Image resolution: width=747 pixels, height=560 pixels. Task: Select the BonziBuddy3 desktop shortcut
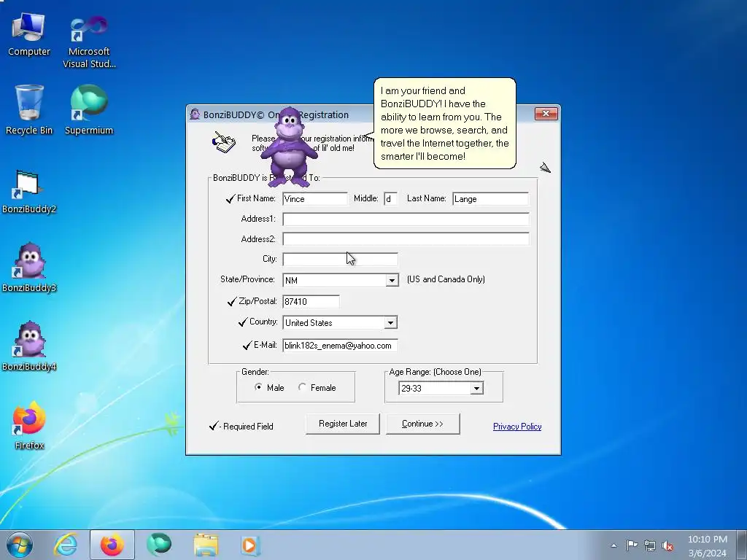click(x=29, y=268)
